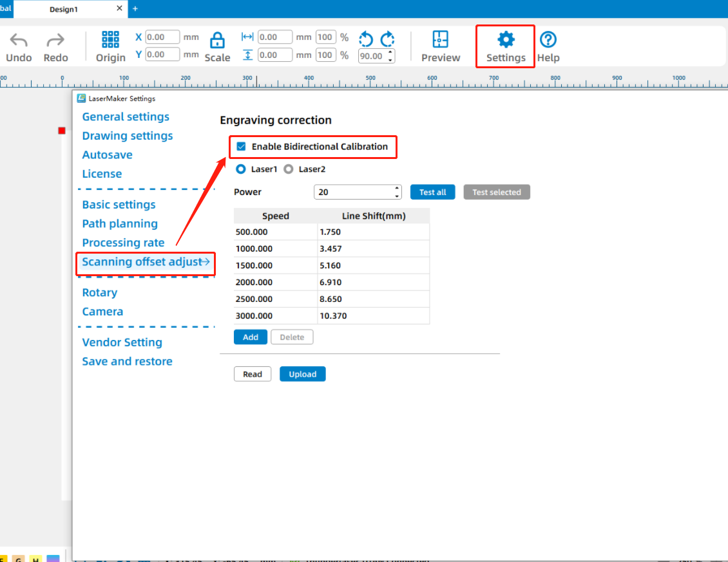
Task: Click the Redo arrow icon
Action: coord(55,41)
